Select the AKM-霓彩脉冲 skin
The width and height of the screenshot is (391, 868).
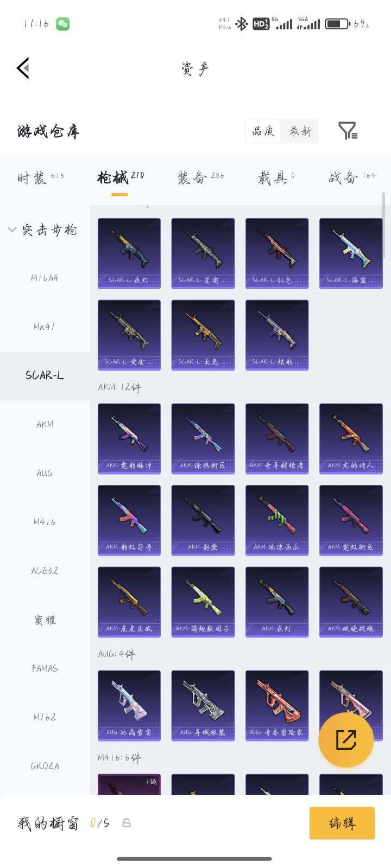pyautogui.click(x=129, y=439)
